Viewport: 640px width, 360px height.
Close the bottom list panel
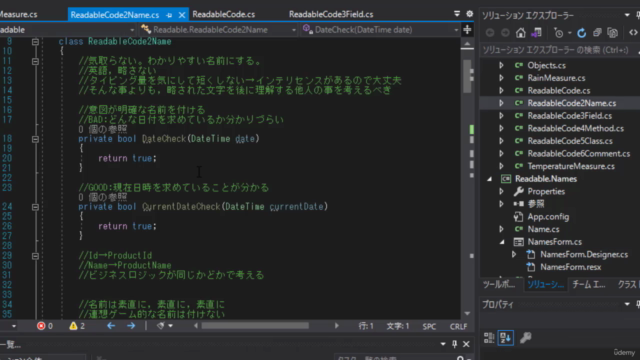tap(466, 344)
